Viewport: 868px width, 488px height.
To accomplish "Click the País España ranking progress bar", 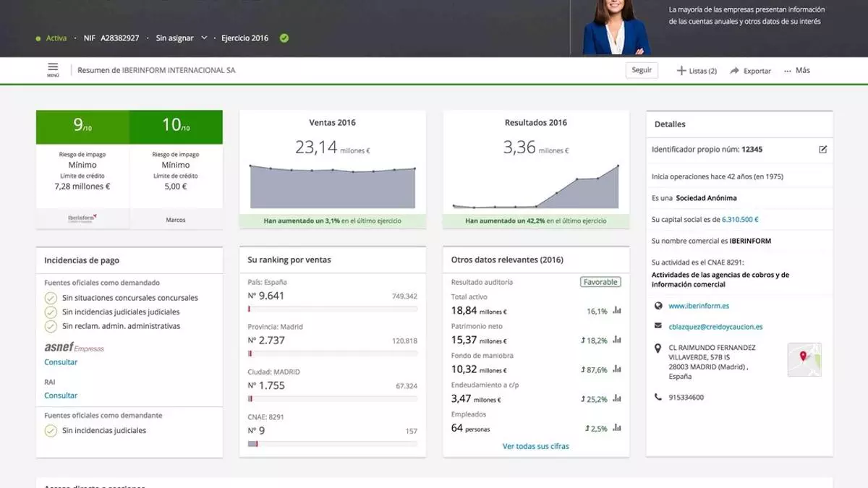I will pyautogui.click(x=332, y=309).
